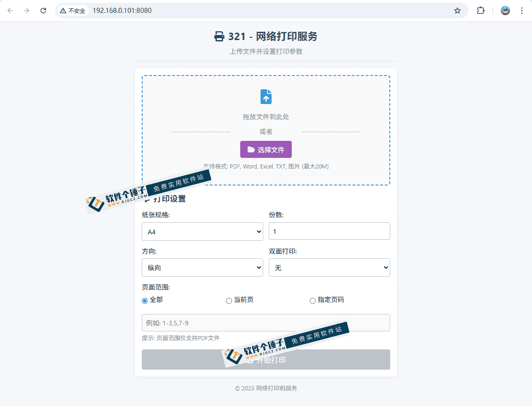Open the browser three-dot menu

point(522,10)
